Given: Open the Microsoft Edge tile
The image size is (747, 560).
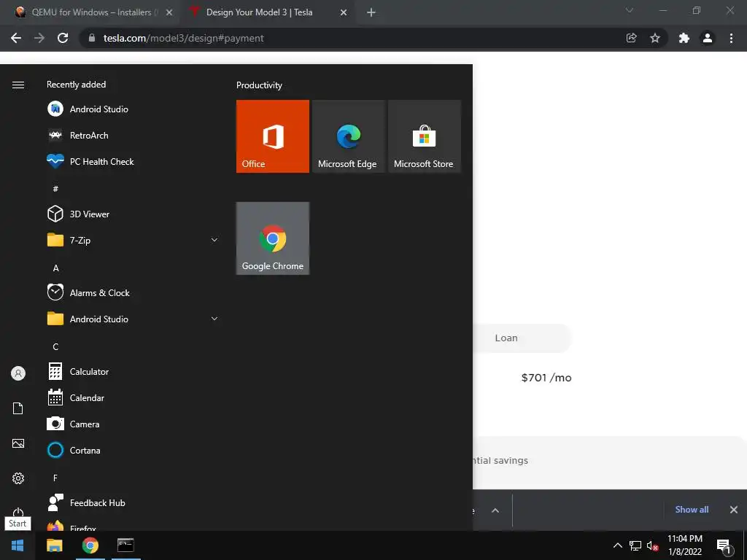Looking at the screenshot, I should tap(348, 136).
